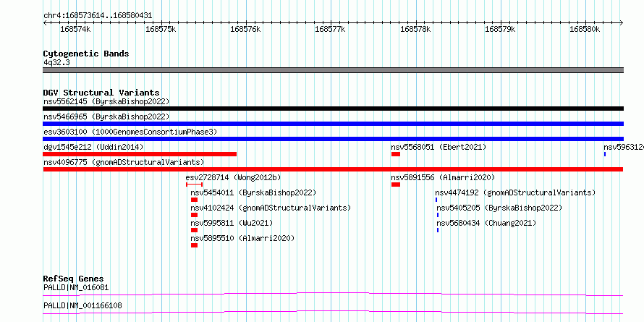This screenshot has width=644, height=322.
Task: Click the 168580k ruler tick label
Action: coord(585,29)
